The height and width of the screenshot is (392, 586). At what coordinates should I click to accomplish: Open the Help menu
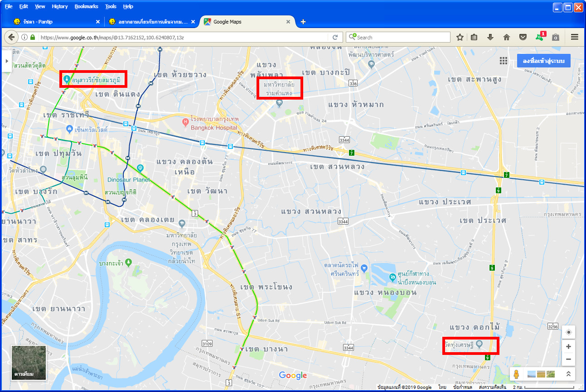[128, 6]
